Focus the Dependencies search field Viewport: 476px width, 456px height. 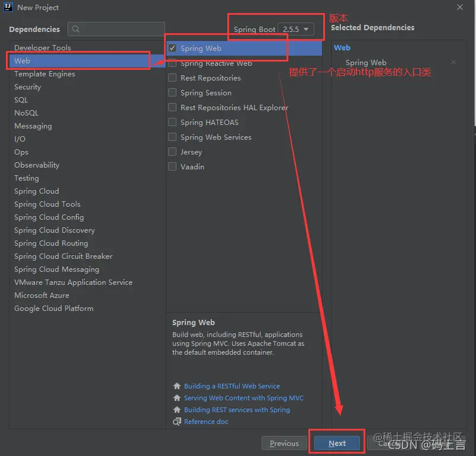(116, 29)
